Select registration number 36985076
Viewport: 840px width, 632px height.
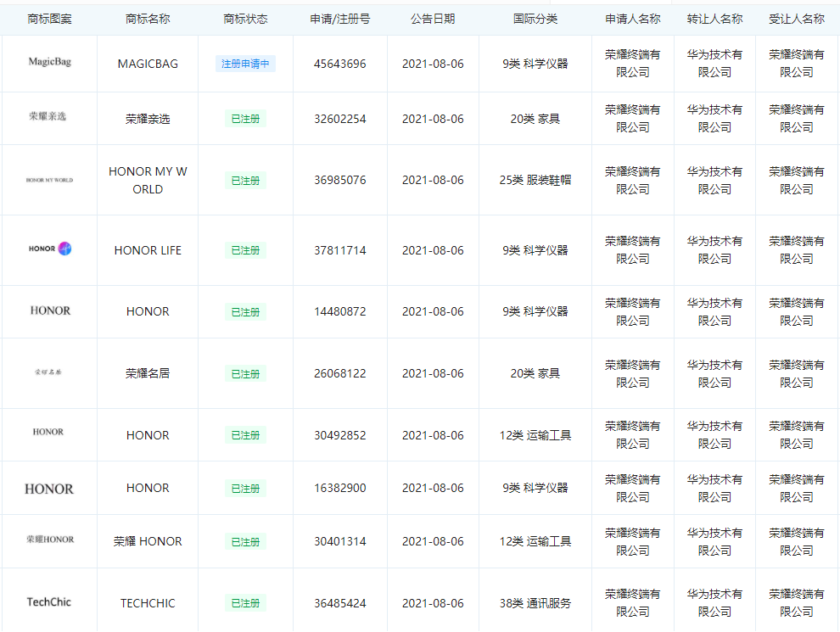click(x=340, y=180)
